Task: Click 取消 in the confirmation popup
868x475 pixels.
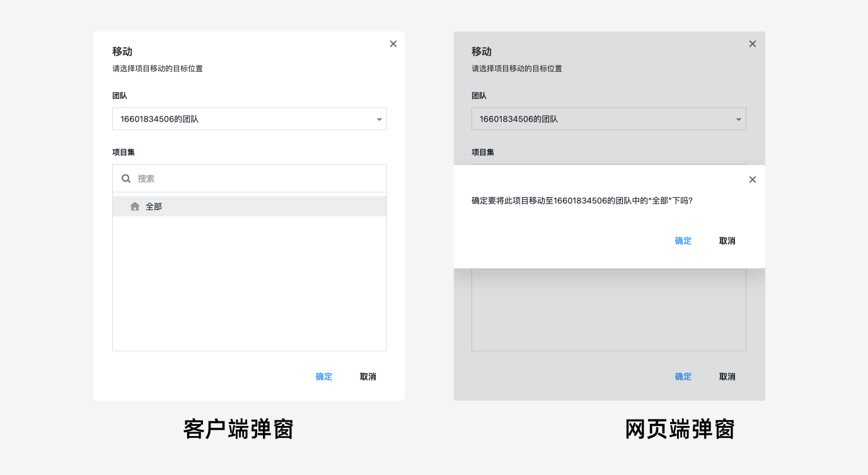Action: click(727, 241)
